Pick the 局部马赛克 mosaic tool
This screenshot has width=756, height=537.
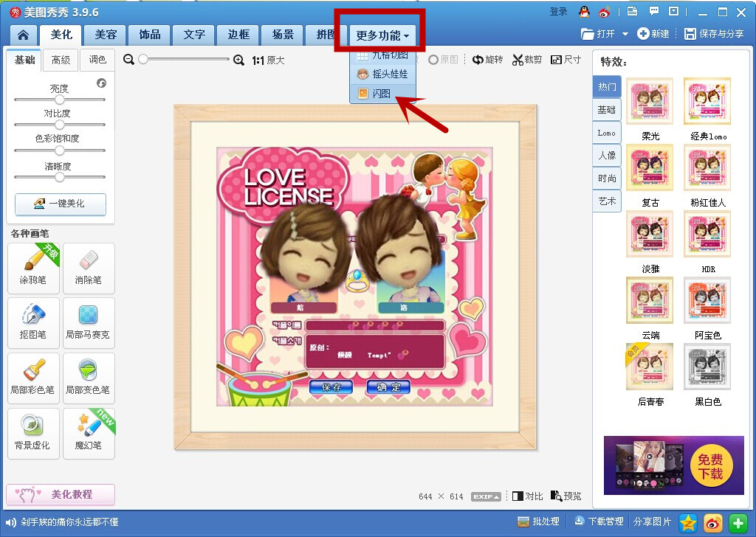(89, 322)
